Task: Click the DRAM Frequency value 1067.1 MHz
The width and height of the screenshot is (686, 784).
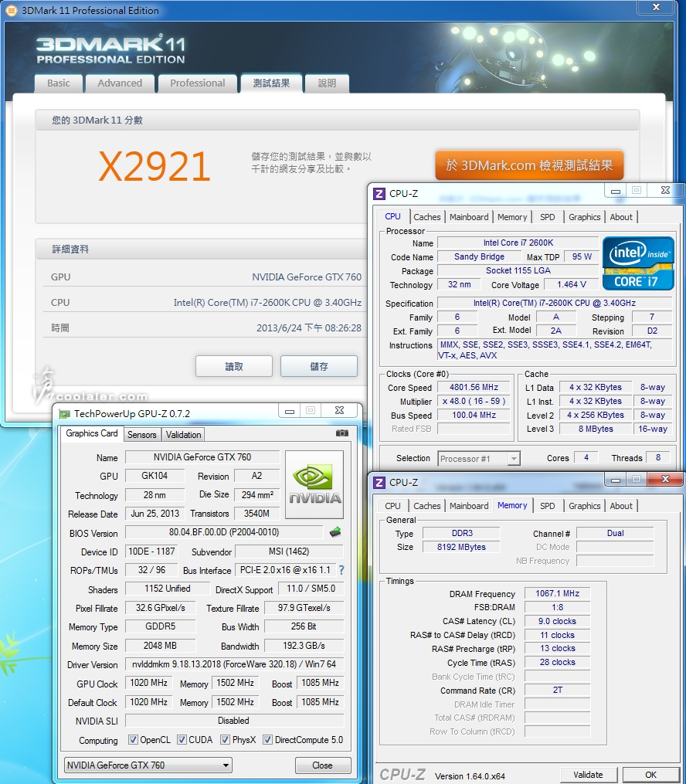Action: pos(557,593)
